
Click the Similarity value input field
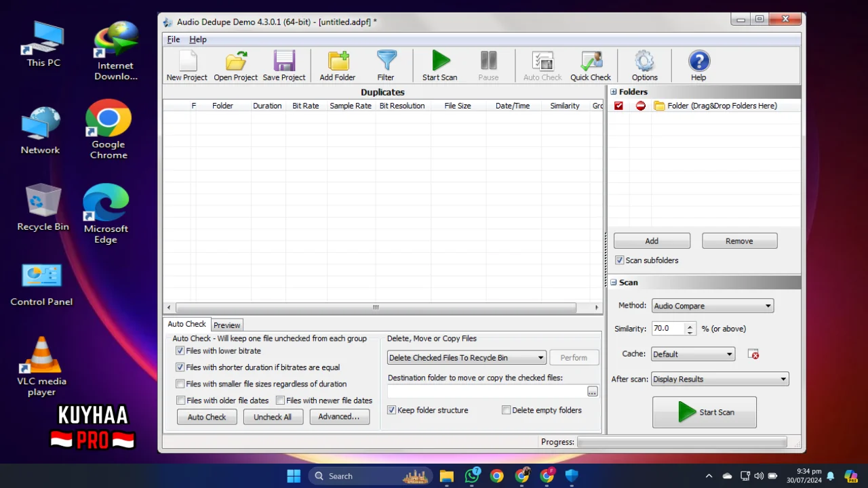click(x=669, y=329)
